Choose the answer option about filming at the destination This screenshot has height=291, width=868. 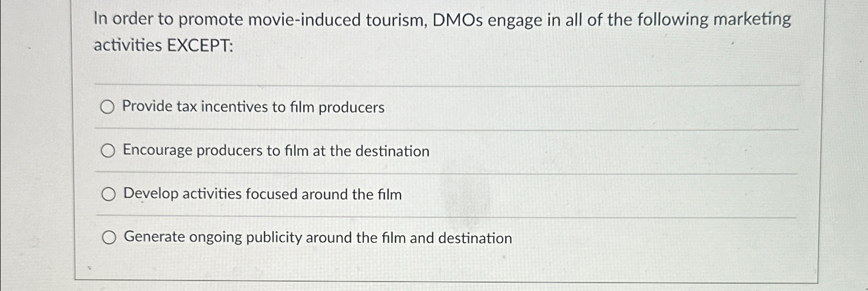point(265,151)
